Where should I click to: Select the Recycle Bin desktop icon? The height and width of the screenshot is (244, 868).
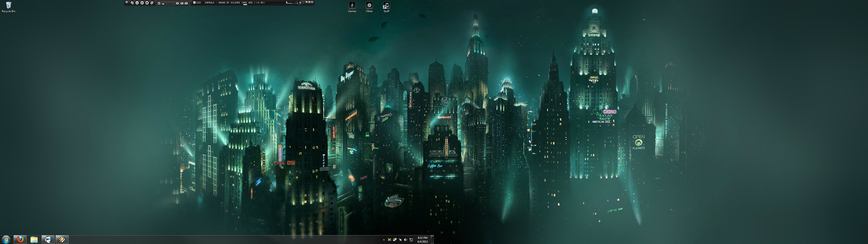coord(8,7)
